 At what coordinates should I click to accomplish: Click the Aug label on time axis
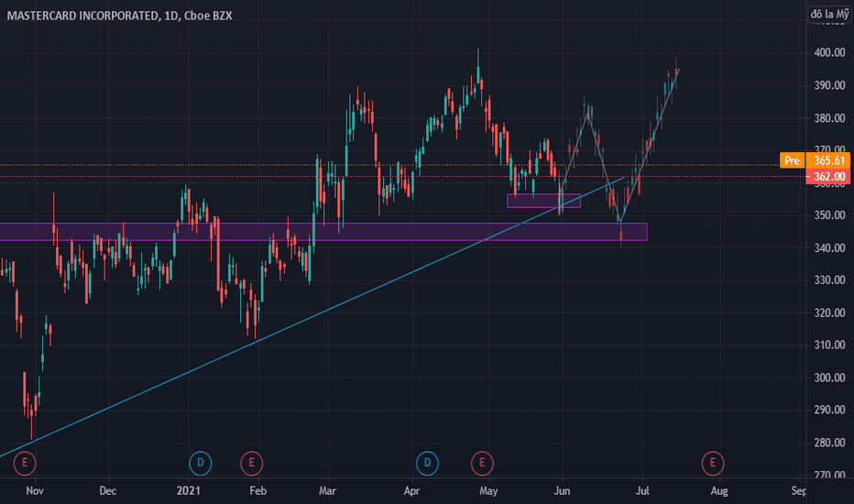point(719,491)
